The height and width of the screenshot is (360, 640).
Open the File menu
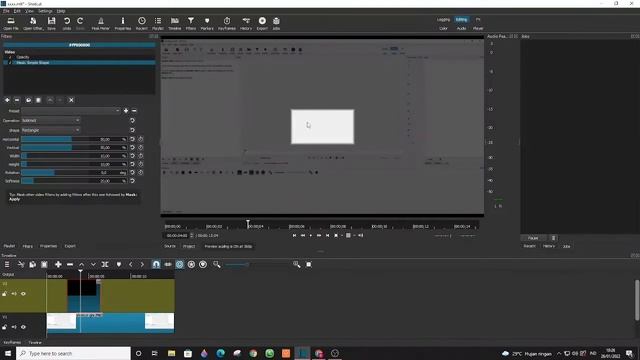coord(6,11)
